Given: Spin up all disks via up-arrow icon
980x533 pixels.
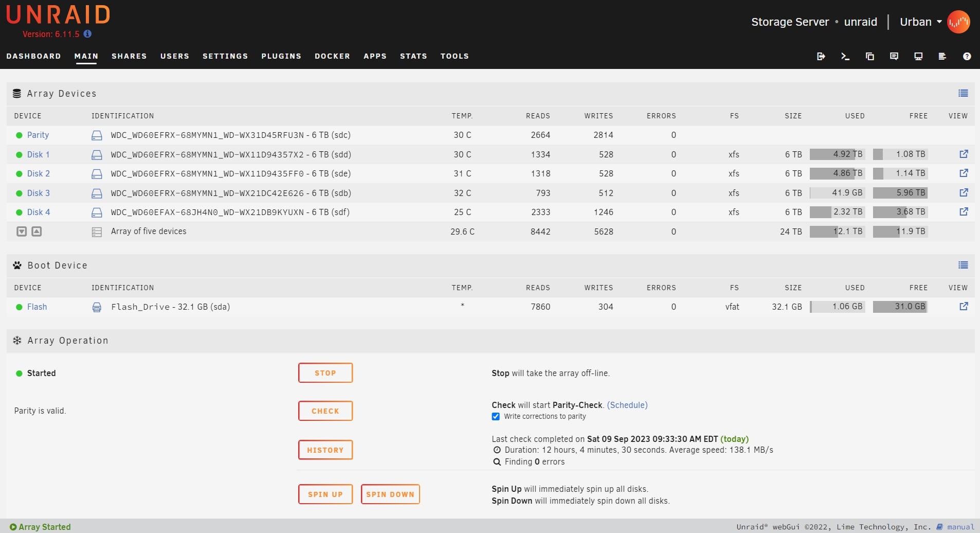Looking at the screenshot, I should pyautogui.click(x=36, y=232).
